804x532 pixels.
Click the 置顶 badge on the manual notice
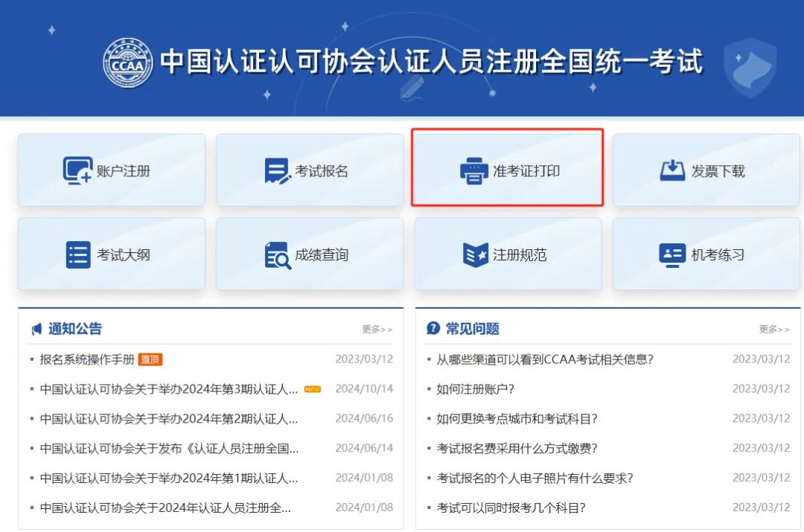coord(150,359)
